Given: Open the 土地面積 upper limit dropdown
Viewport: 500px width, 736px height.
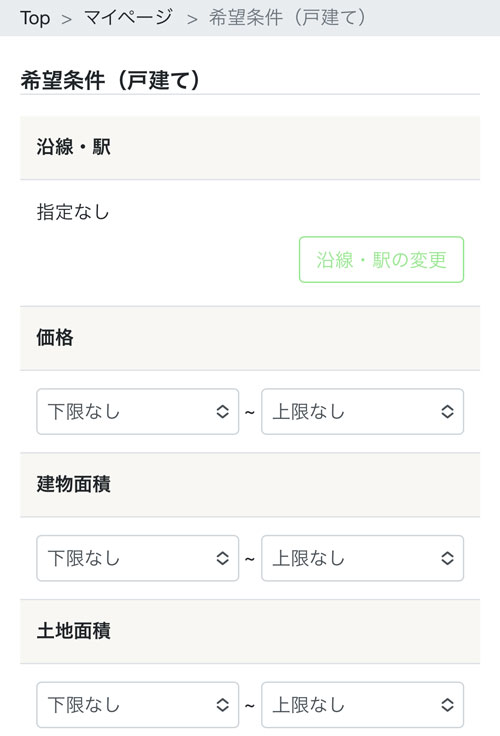Looking at the screenshot, I should pyautogui.click(x=362, y=705).
